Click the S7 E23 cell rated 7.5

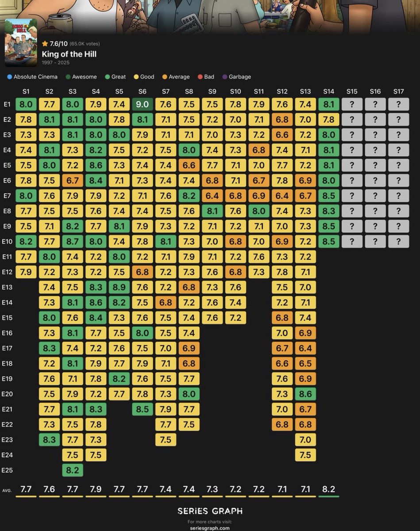[166, 439]
